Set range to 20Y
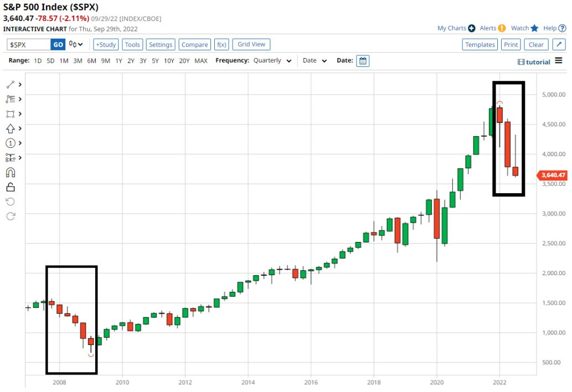Image resolution: width=572 pixels, height=392 pixels. tap(184, 61)
